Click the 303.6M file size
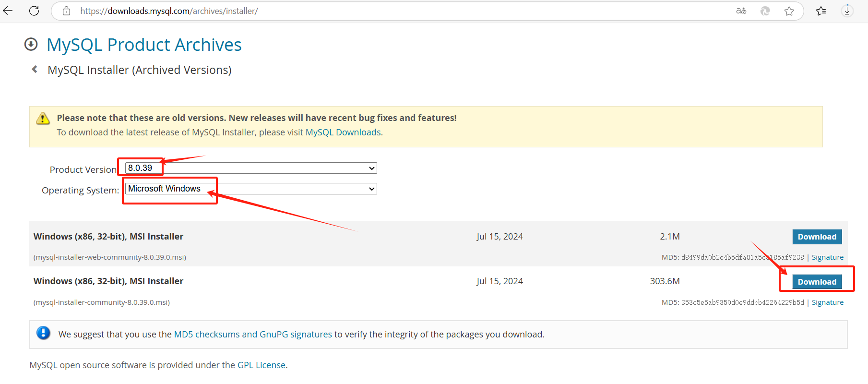 (665, 281)
